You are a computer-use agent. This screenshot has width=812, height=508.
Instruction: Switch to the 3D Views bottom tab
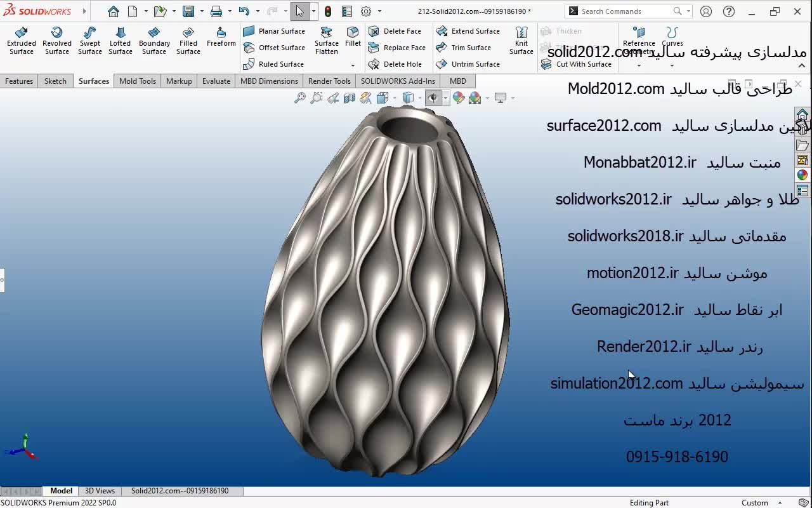[100, 491]
